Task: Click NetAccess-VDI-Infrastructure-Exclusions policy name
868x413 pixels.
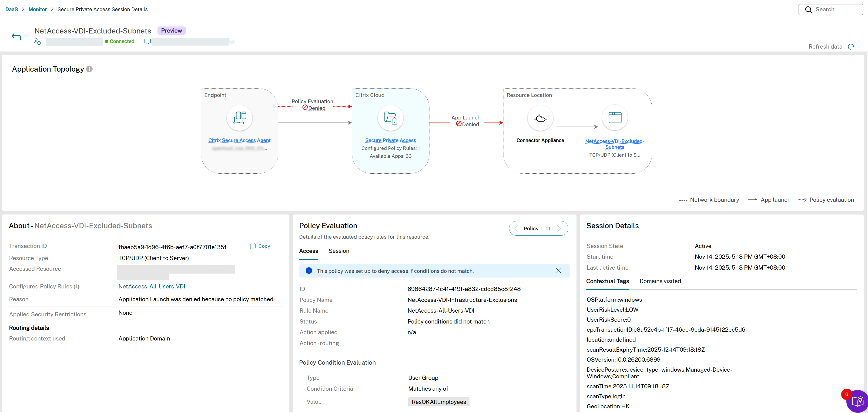Action: click(x=462, y=300)
